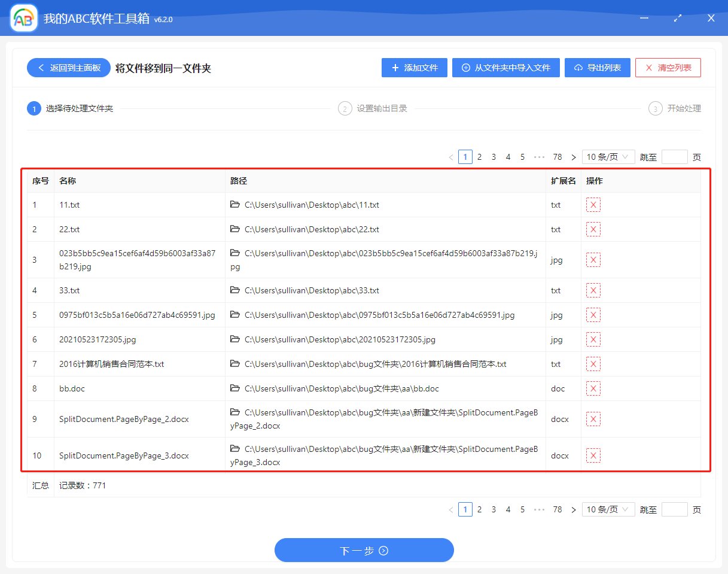Delete 33.txt with its row X icon
The image size is (728, 574).
(593, 290)
